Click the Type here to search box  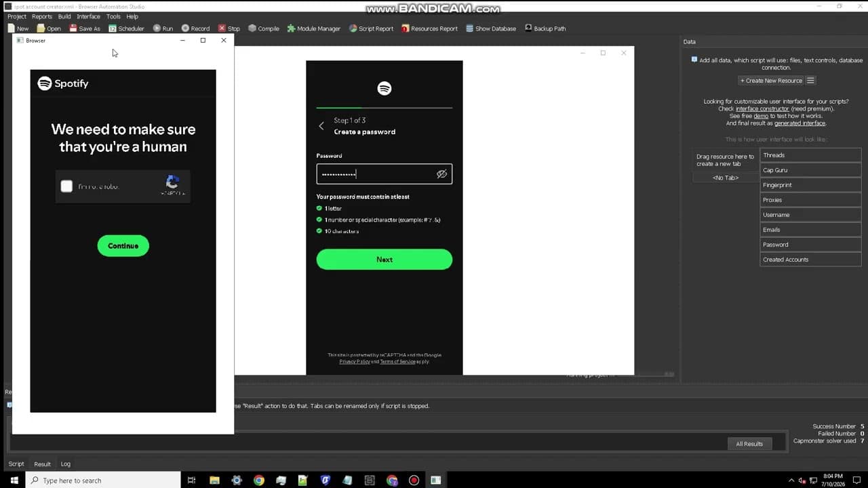pyautogui.click(x=104, y=480)
